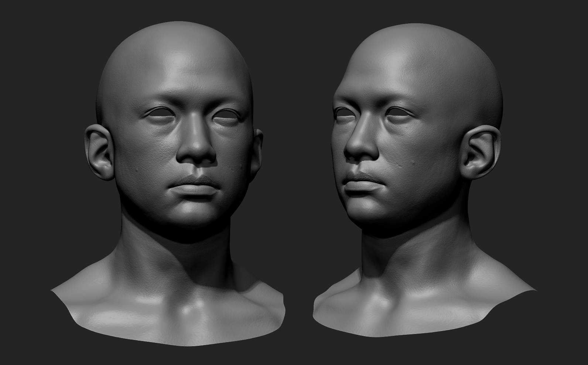Click the mole on the front-facing head's cheek
The height and width of the screenshot is (365, 588).
click(137, 169)
